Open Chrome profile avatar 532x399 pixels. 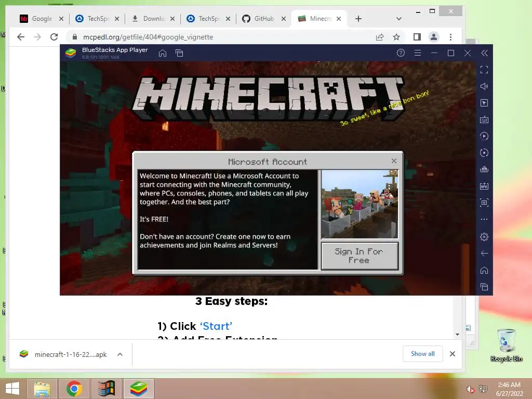click(434, 37)
